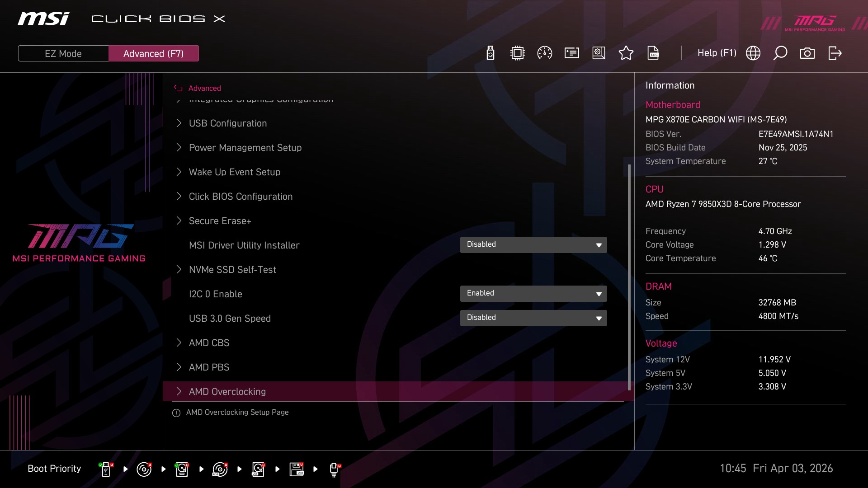Click the exit door icon
868x488 pixels.
click(x=835, y=53)
